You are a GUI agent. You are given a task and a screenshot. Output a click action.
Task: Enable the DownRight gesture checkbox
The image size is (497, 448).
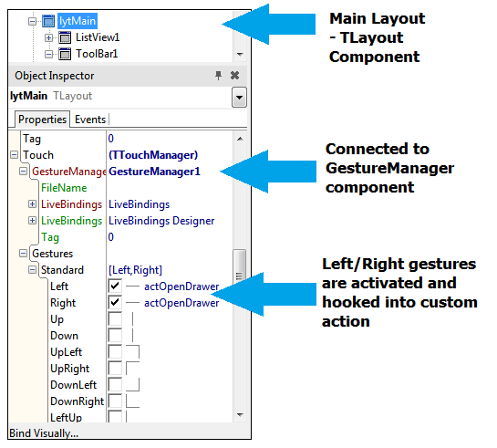pos(115,401)
